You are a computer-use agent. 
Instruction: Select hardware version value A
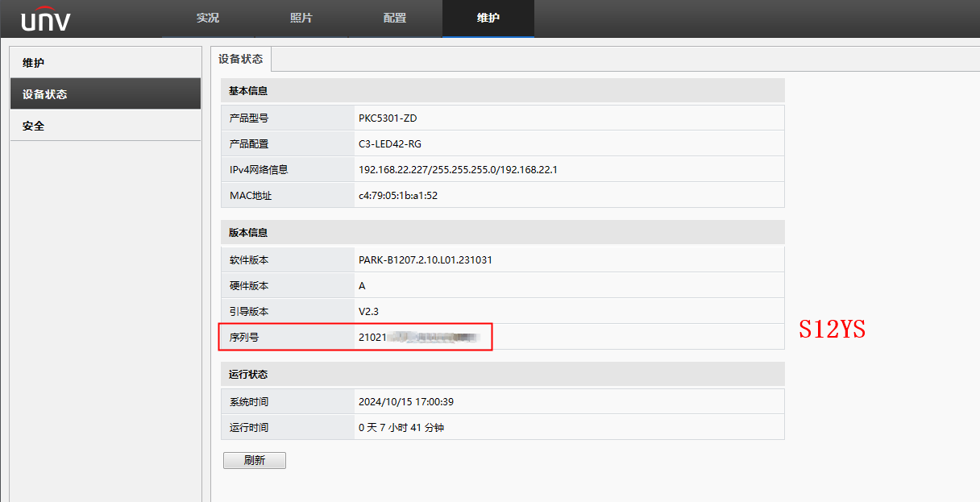(362, 285)
